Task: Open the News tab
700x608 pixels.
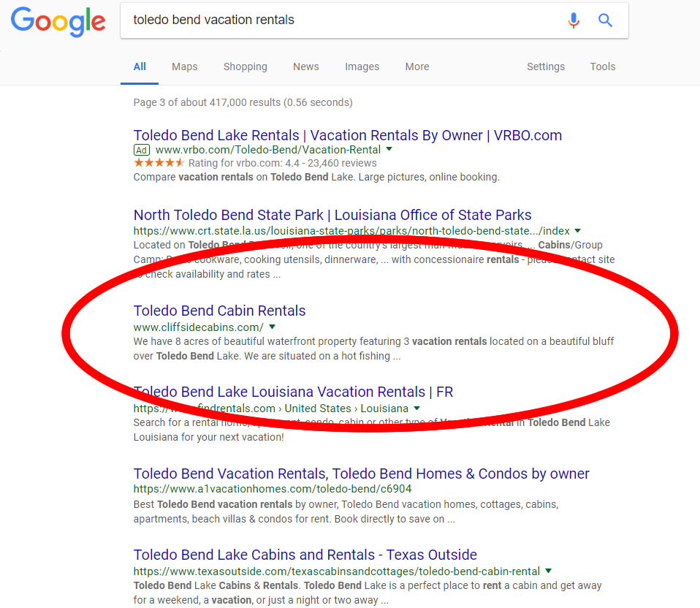Action: click(306, 66)
